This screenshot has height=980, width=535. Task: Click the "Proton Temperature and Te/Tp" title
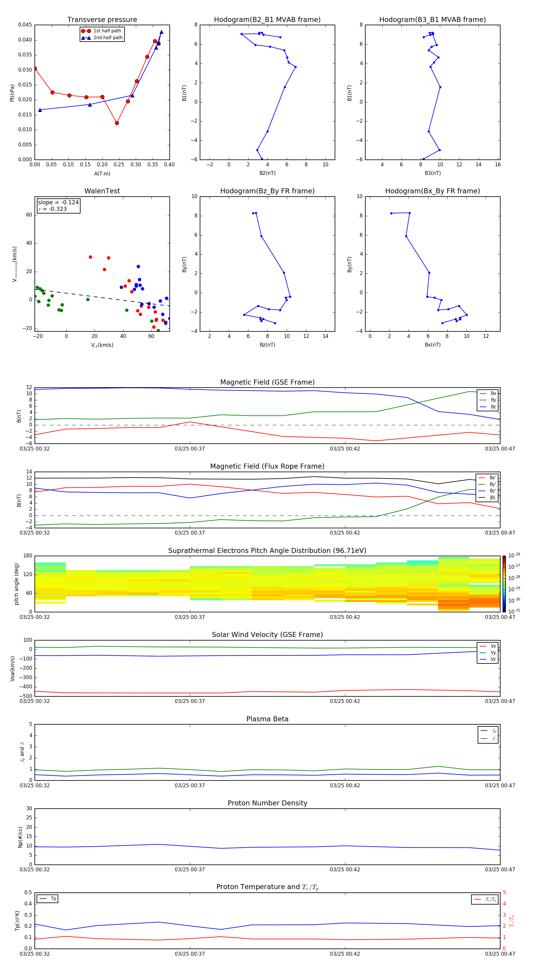pos(267,887)
